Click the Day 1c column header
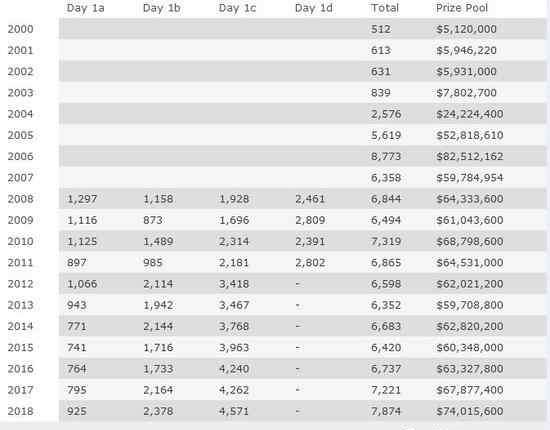550x430 pixels. [x=237, y=8]
